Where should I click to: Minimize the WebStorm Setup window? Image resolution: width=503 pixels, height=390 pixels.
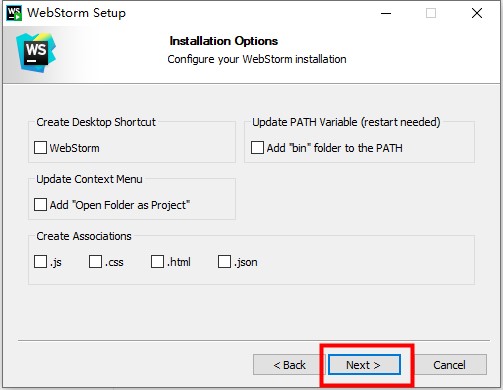point(386,13)
